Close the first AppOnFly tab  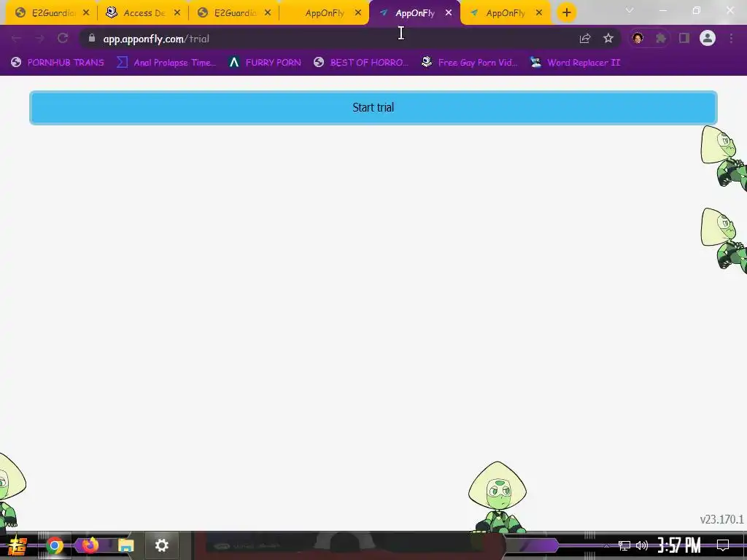pyautogui.click(x=358, y=13)
